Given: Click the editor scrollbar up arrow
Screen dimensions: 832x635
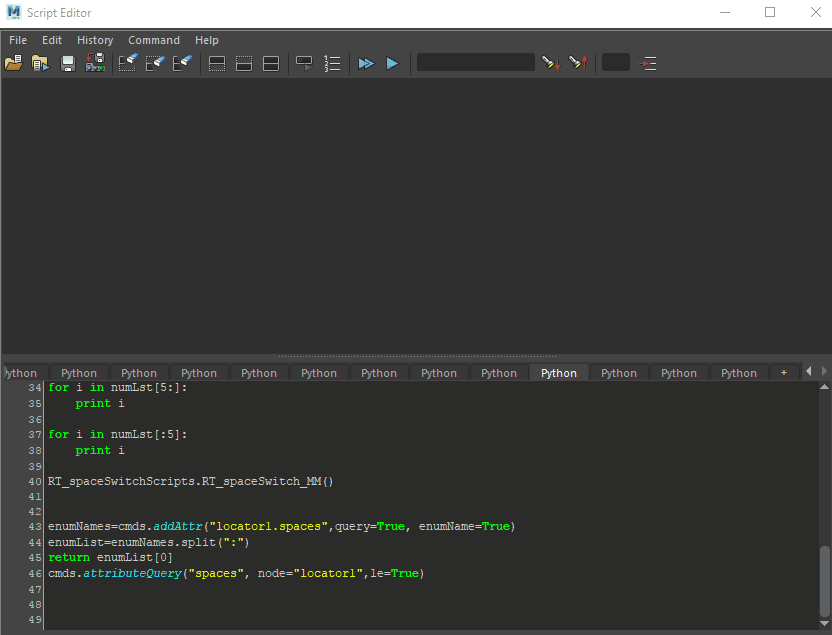Looking at the screenshot, I should pos(824,387).
